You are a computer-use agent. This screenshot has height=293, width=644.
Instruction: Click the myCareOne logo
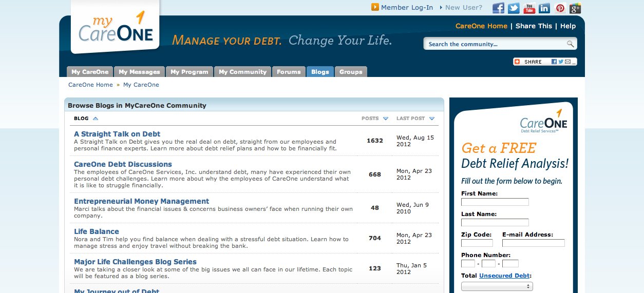point(116,27)
